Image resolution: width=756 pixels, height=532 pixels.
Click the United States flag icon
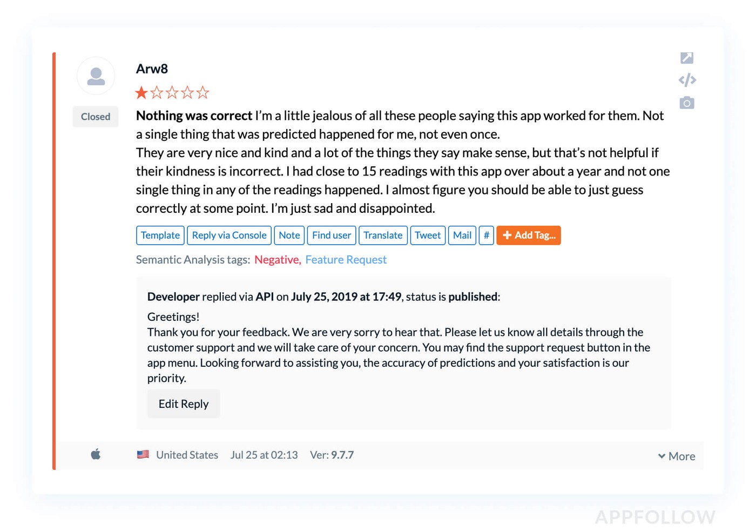coord(143,455)
